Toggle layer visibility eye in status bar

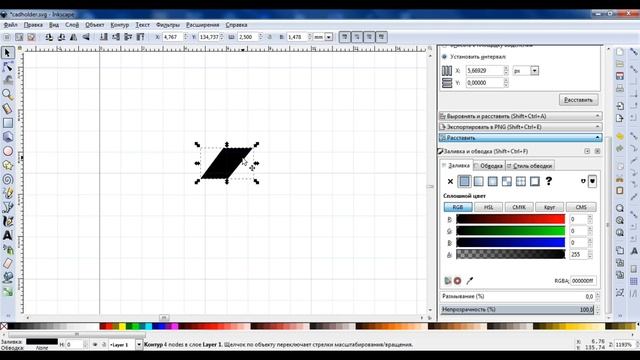pyautogui.click(x=95, y=345)
